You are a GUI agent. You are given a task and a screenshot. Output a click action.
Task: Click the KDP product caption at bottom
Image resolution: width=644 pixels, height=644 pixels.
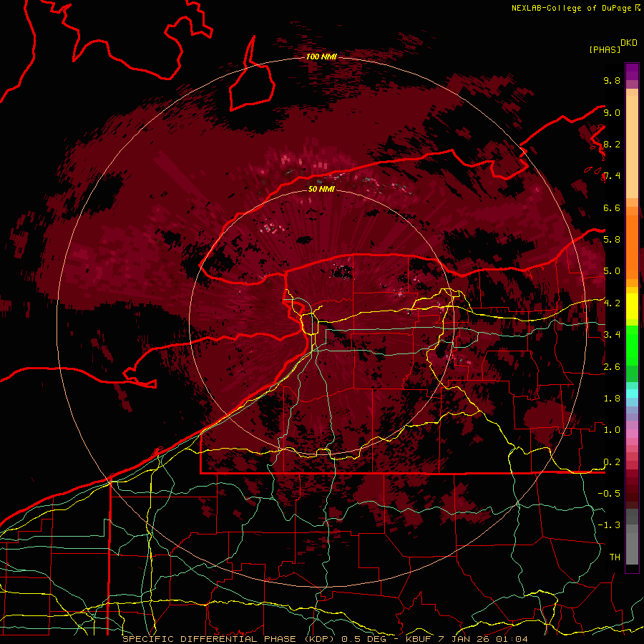click(x=325, y=639)
